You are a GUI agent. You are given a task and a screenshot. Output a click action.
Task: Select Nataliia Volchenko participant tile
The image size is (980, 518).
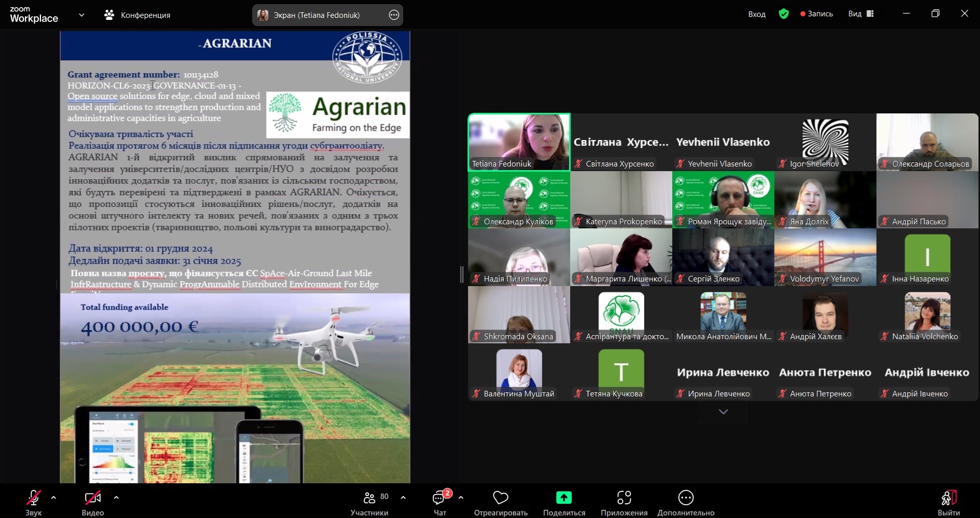[927, 315]
